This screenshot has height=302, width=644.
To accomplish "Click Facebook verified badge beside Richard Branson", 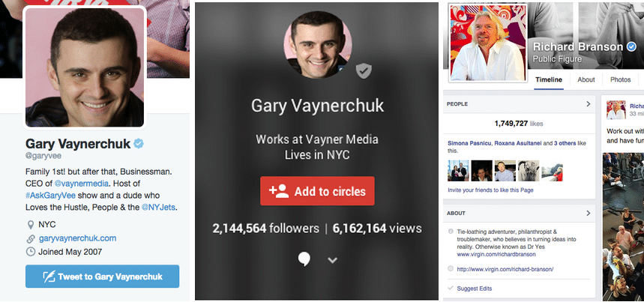I will coord(631,47).
